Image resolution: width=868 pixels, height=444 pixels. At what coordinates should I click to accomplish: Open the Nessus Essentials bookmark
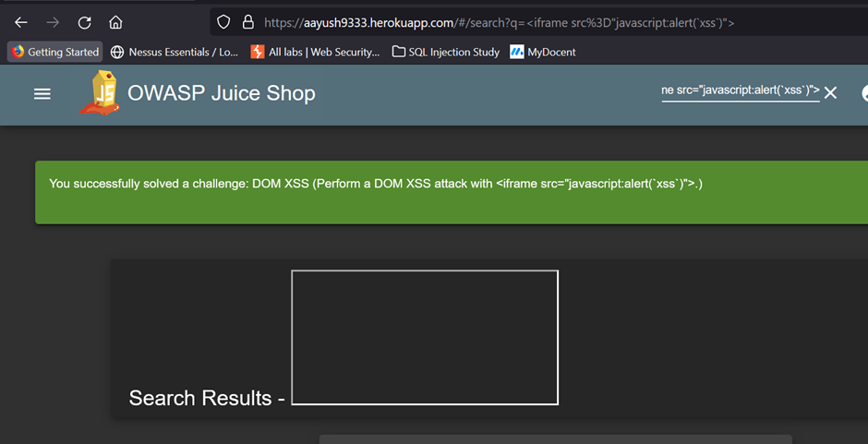175,52
